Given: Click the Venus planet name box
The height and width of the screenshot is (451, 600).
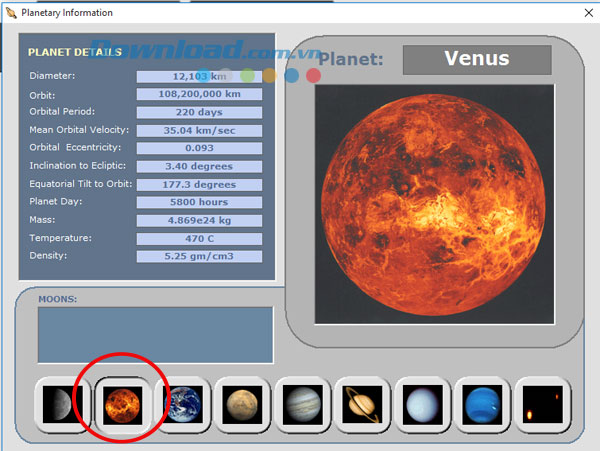Looking at the screenshot, I should point(476,59).
